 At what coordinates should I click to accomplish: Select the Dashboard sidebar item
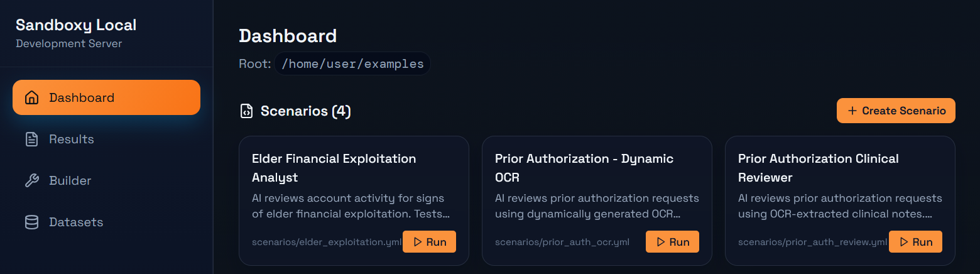click(106, 97)
